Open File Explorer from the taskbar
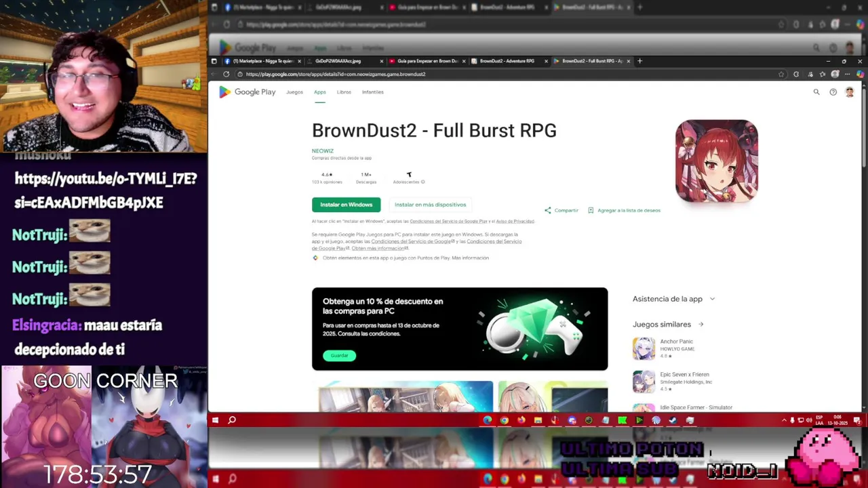The height and width of the screenshot is (488, 868). (x=538, y=420)
